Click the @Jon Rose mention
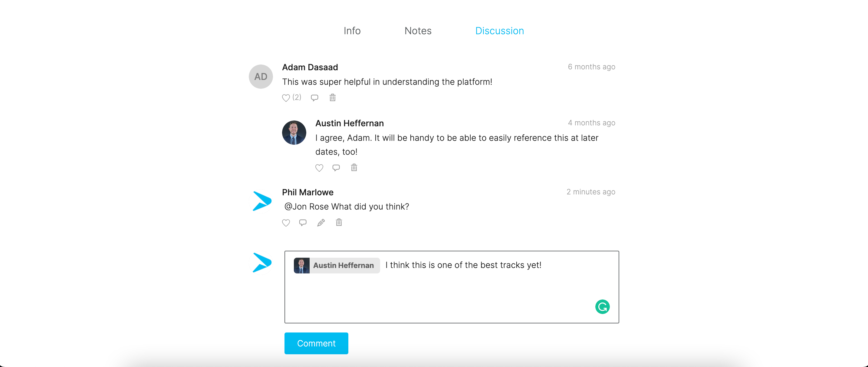Viewport: 868px width, 367px height. click(306, 207)
